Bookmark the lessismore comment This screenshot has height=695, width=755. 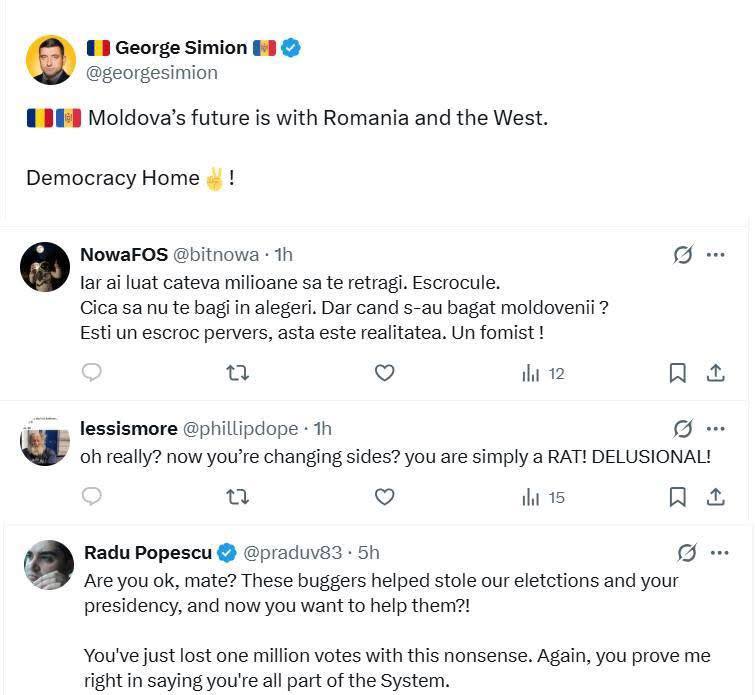677,497
